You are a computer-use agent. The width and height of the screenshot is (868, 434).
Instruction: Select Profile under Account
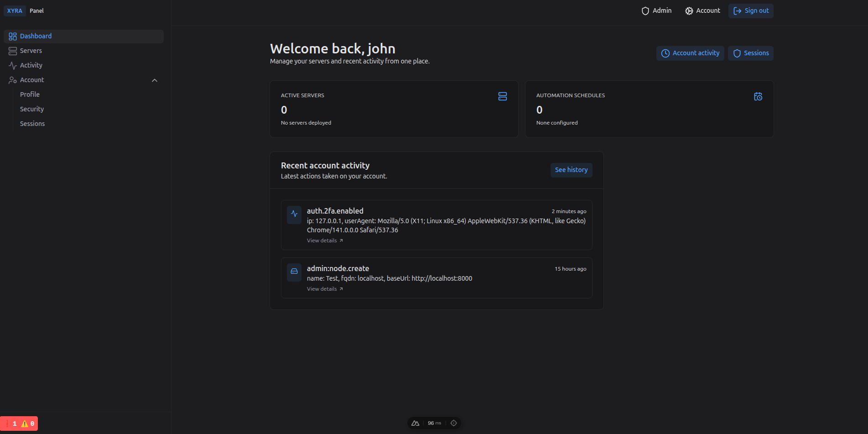[x=30, y=94]
